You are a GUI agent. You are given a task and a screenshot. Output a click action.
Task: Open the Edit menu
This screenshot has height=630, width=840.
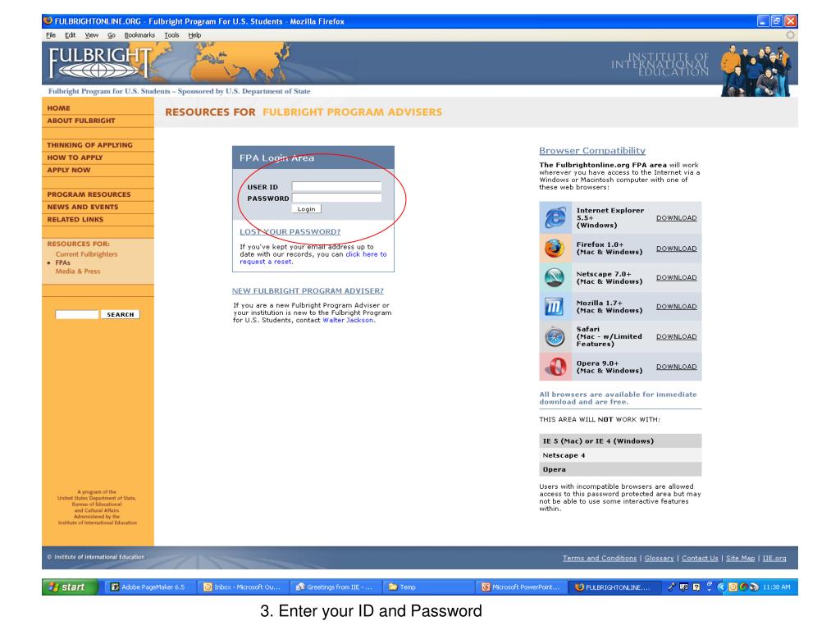71,35
